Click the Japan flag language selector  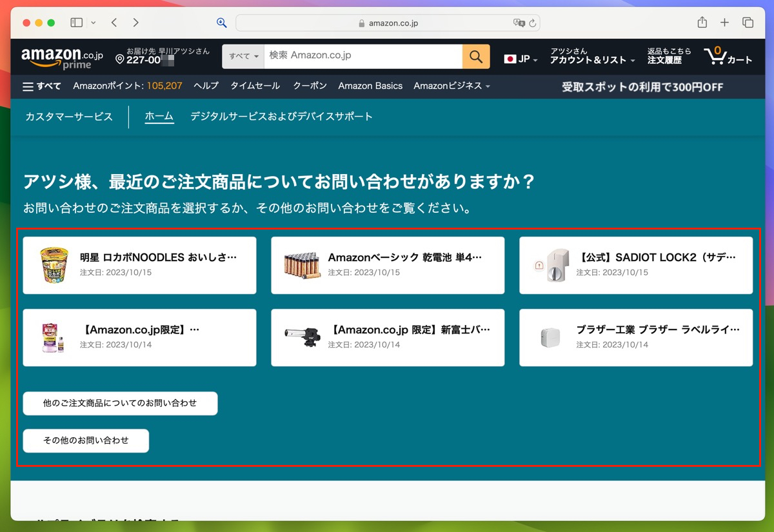521,59
